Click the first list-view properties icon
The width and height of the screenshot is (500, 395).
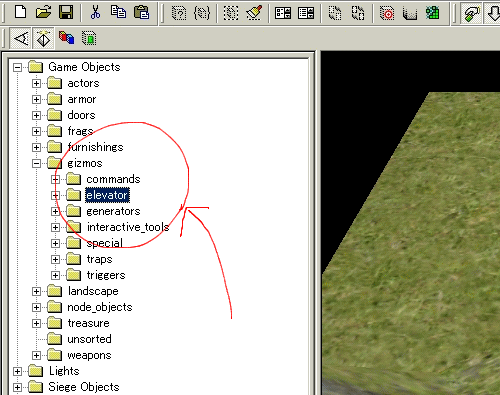(283, 13)
